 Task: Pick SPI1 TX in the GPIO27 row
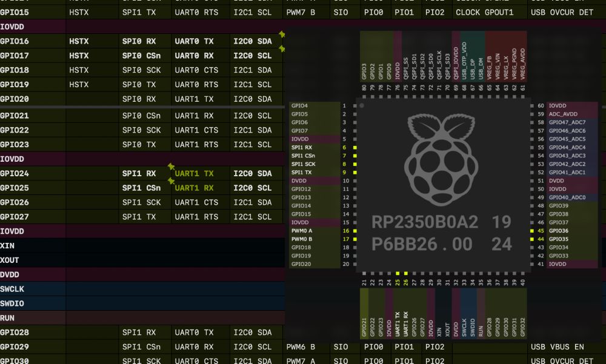(x=139, y=217)
